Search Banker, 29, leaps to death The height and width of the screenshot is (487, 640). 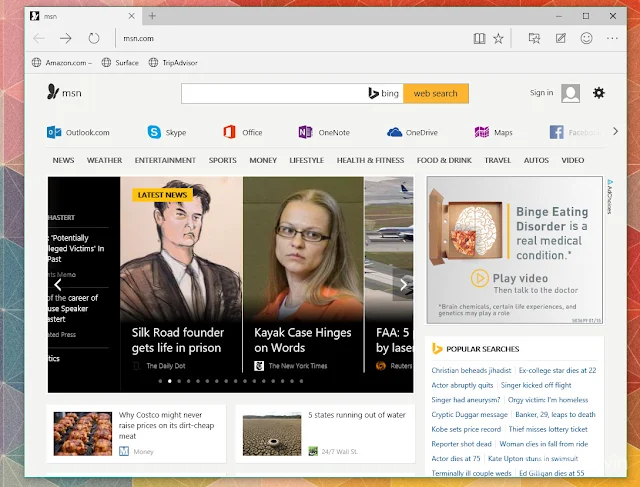[x=555, y=414]
